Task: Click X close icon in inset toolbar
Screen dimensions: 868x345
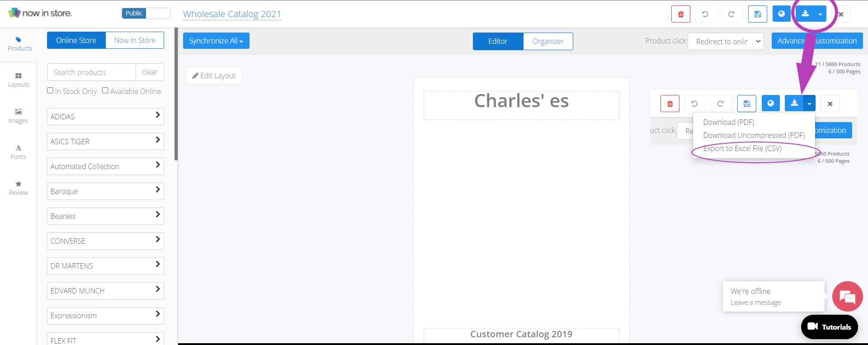Action: tap(830, 104)
